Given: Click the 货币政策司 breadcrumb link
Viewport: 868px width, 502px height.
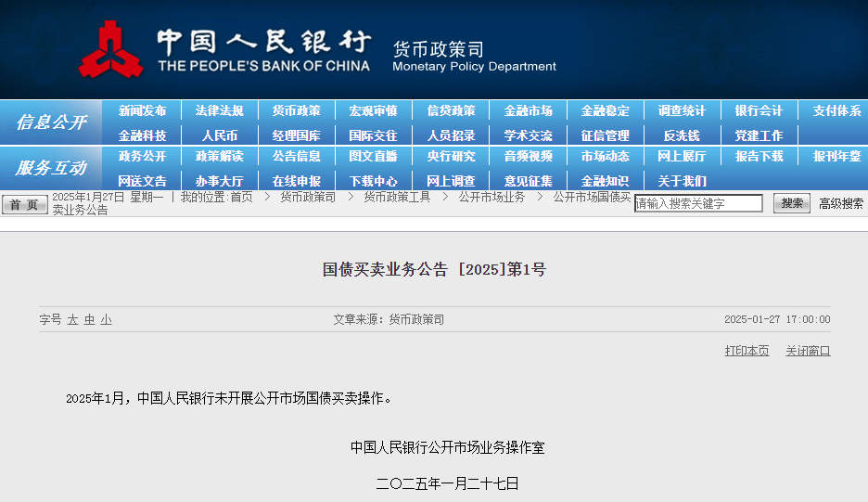Looking at the screenshot, I should 308,197.
